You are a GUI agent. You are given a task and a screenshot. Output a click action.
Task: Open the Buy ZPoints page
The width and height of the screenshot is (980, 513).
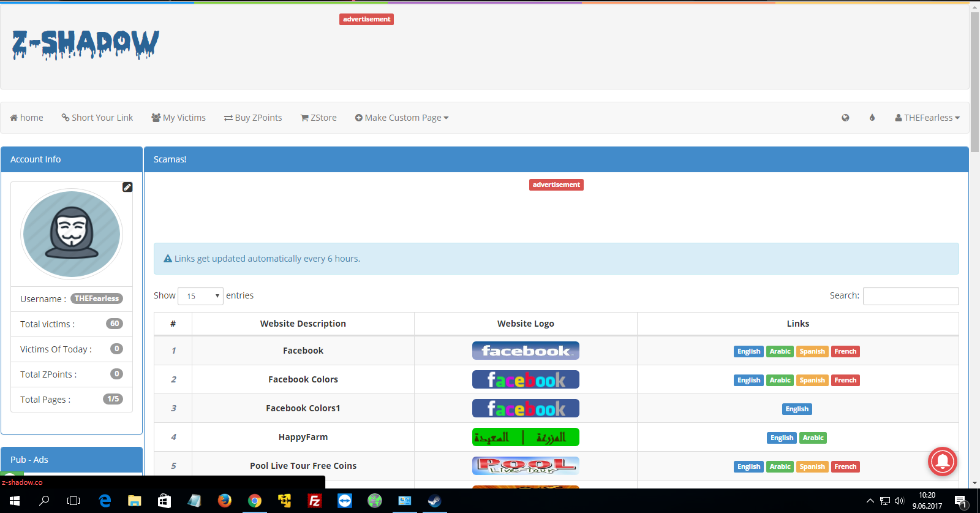coord(253,118)
